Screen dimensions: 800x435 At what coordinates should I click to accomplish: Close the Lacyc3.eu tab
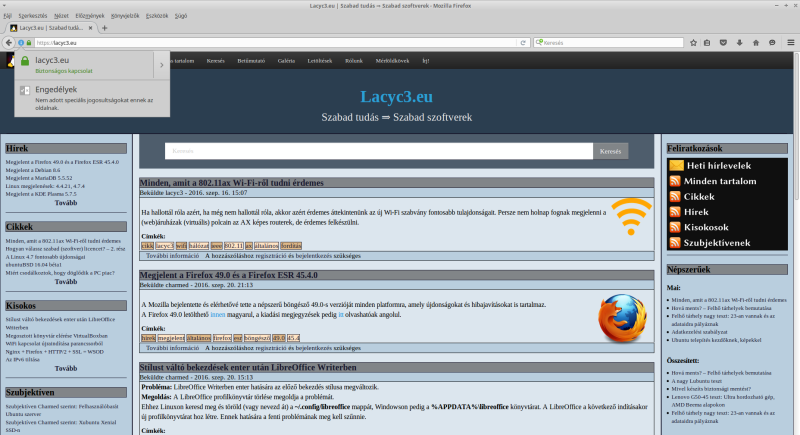90,28
